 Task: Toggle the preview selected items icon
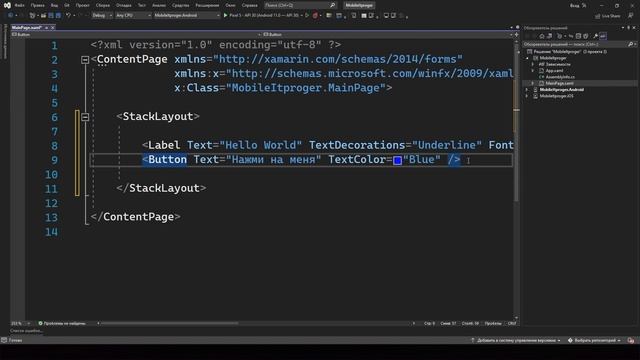pyautogui.click(x=603, y=36)
